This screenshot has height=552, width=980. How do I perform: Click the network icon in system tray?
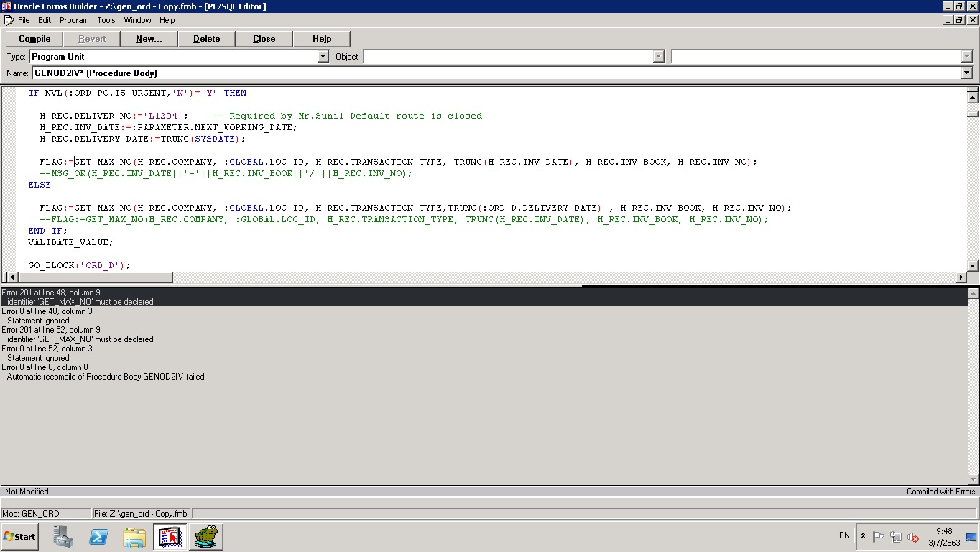click(x=895, y=536)
